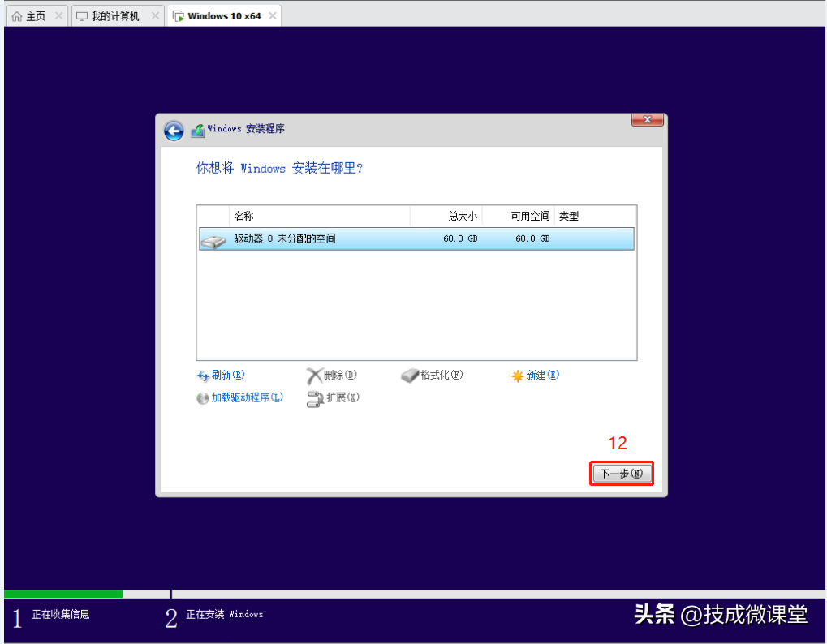Click free space 60.0 GB cell

click(532, 238)
